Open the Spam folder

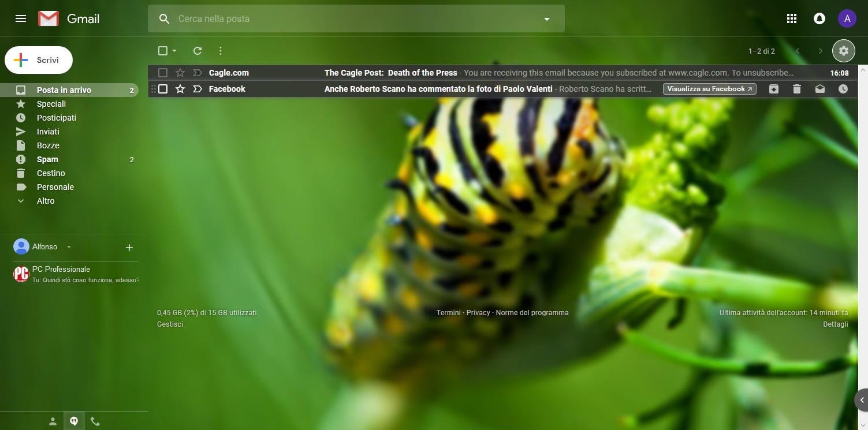click(x=47, y=159)
